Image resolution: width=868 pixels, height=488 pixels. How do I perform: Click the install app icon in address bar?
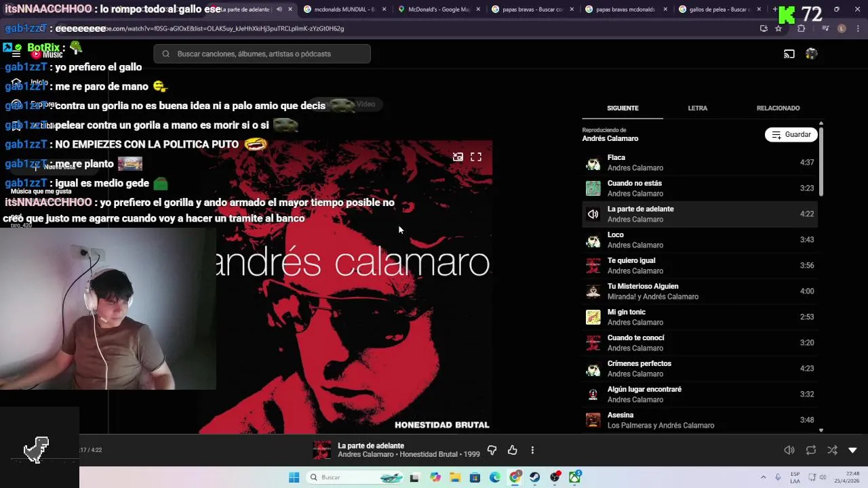click(x=764, y=28)
